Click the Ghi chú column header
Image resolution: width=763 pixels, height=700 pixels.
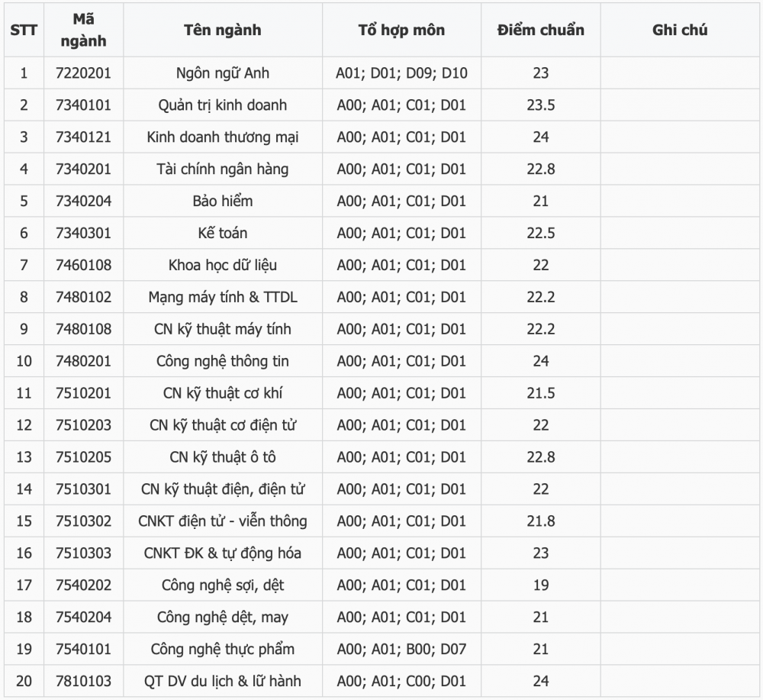coord(680,31)
